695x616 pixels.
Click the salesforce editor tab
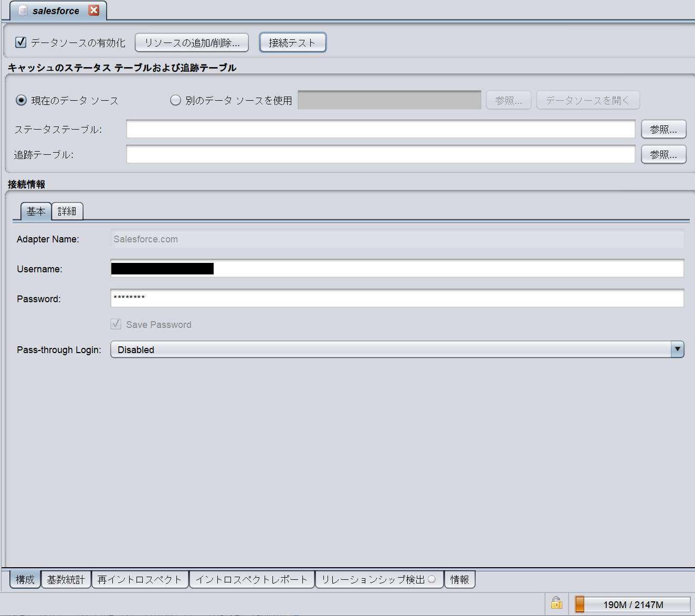tap(58, 10)
